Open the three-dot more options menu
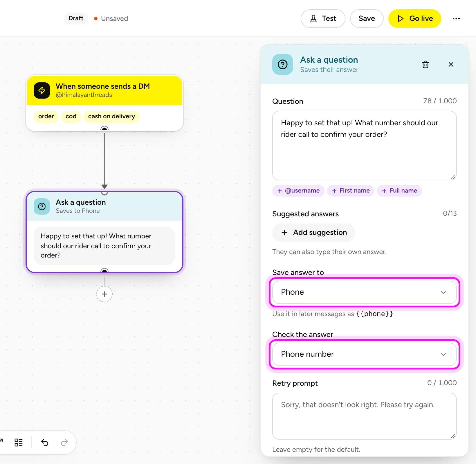This screenshot has height=464, width=476. click(x=456, y=19)
